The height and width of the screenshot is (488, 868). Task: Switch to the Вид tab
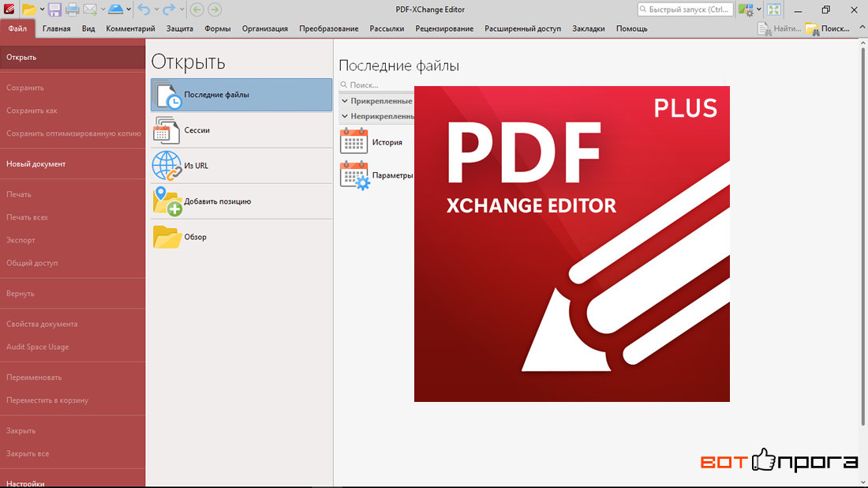[88, 28]
